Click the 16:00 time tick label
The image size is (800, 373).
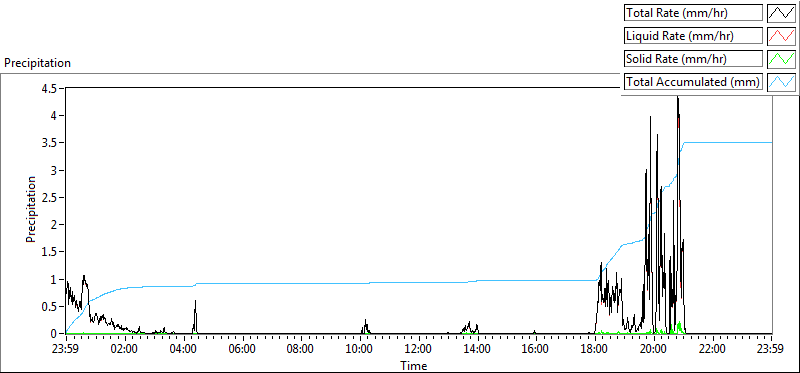536,349
